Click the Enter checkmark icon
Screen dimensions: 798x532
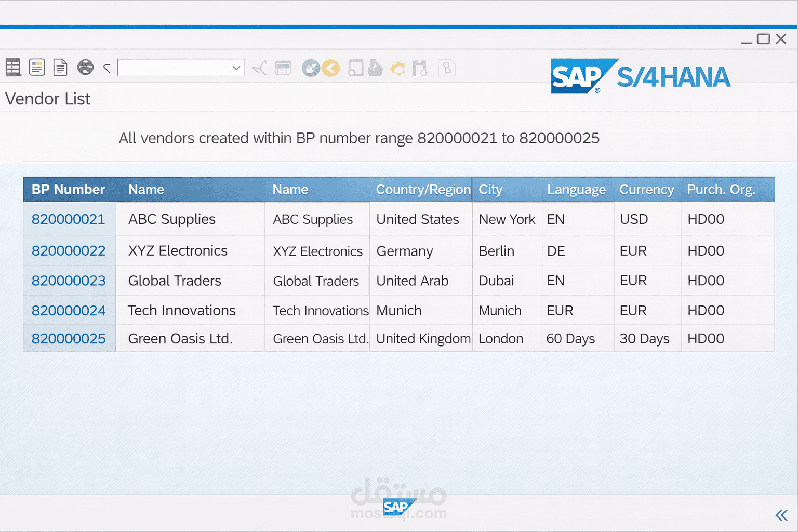[259, 68]
